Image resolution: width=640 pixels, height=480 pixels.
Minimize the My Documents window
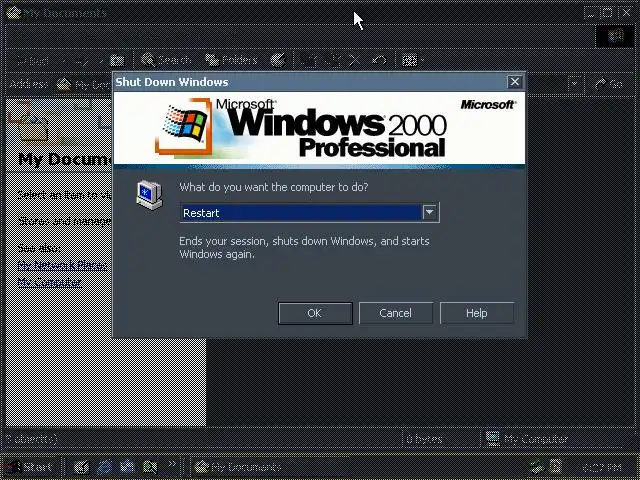coord(591,13)
